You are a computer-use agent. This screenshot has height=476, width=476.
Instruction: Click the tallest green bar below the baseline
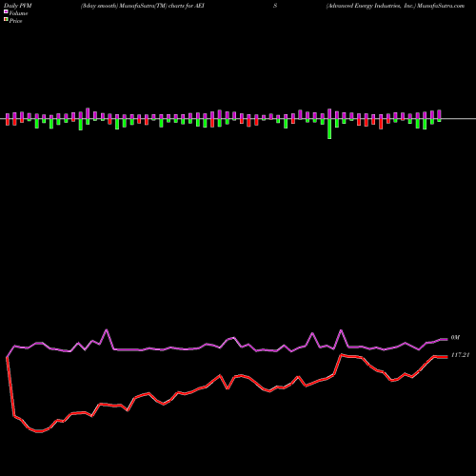pyautogui.click(x=329, y=129)
